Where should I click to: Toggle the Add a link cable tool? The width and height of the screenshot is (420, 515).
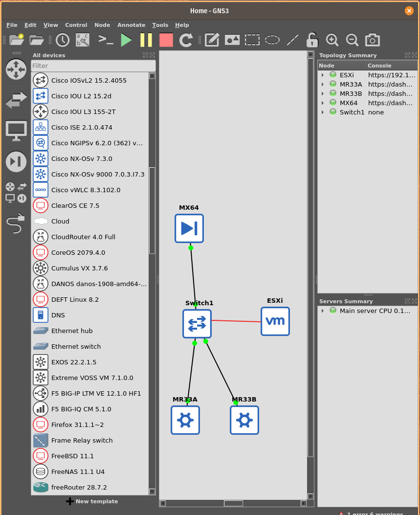(x=16, y=224)
